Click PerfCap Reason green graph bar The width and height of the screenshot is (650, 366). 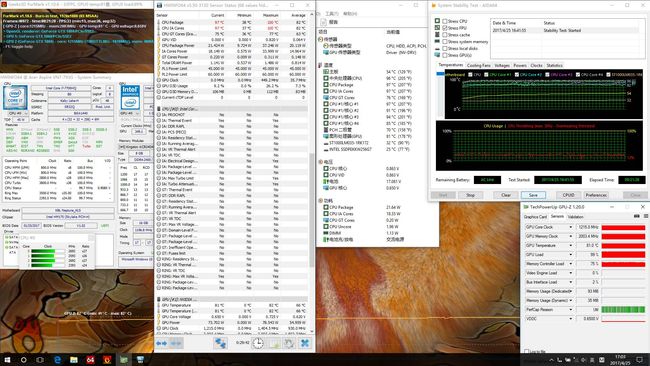coord(623,310)
